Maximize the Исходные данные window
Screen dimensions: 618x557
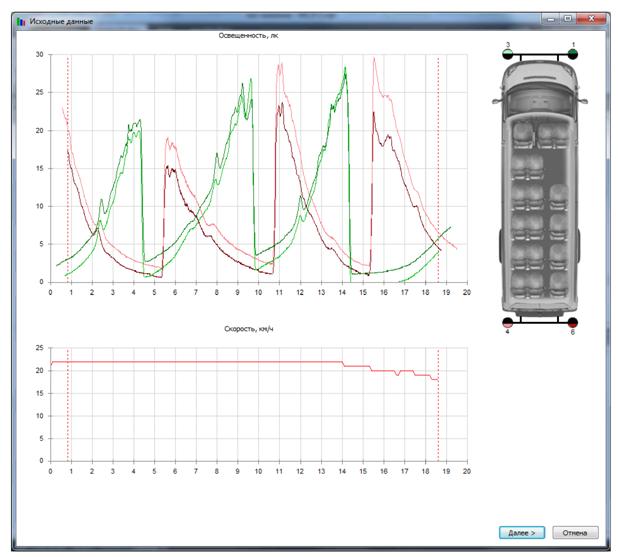coord(568,18)
